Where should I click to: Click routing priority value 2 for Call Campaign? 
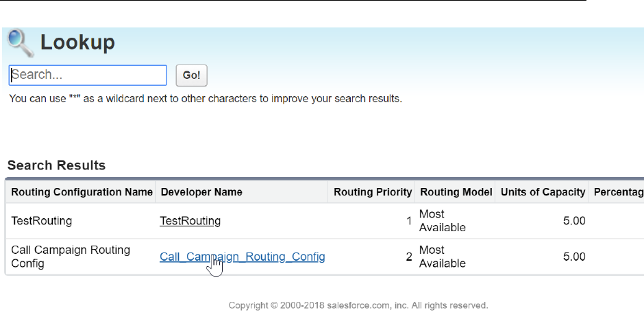tap(408, 257)
